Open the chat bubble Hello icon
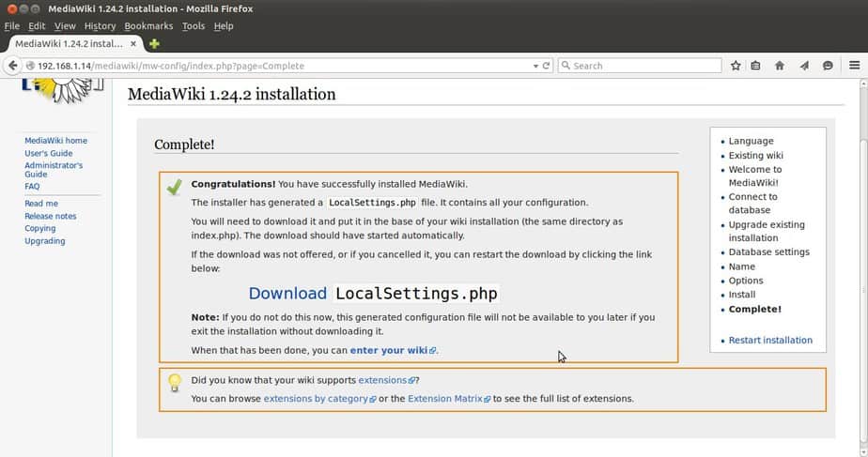Screen dimensions: 868x457 pos(828,66)
